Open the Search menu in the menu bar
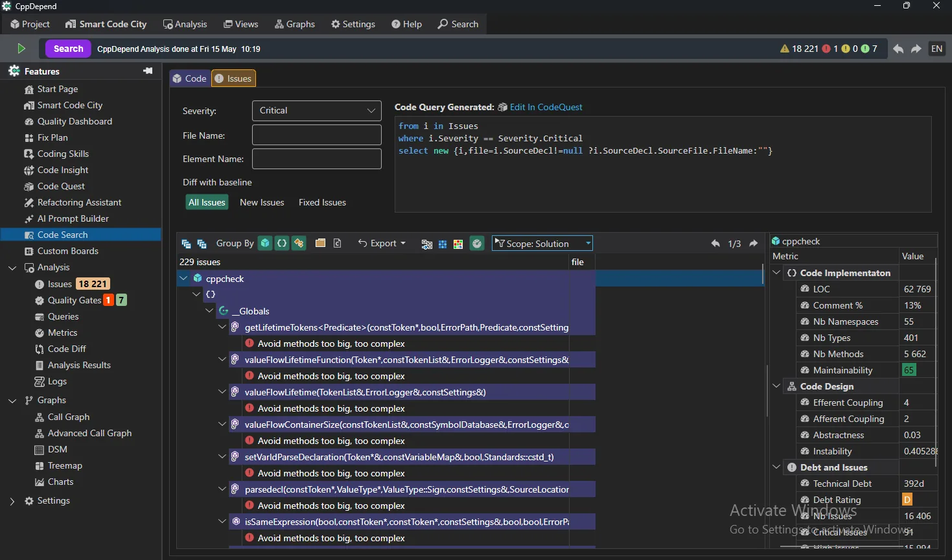 pyautogui.click(x=458, y=24)
